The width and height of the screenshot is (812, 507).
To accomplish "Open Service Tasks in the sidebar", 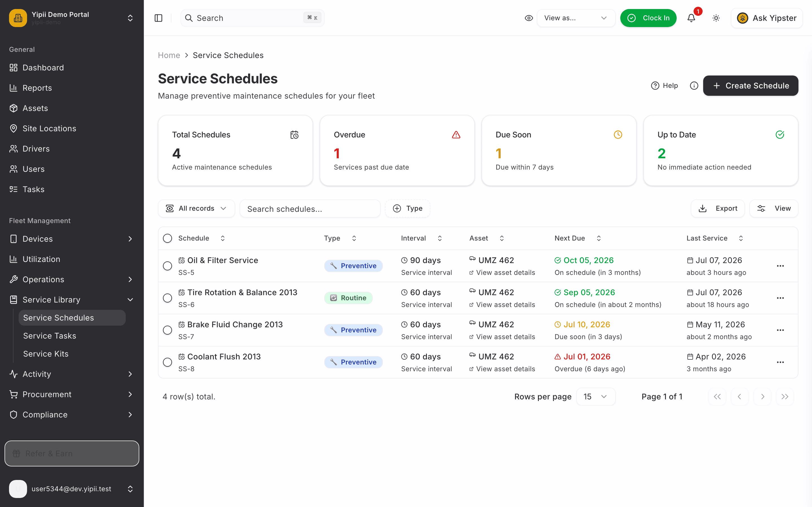I will point(50,336).
